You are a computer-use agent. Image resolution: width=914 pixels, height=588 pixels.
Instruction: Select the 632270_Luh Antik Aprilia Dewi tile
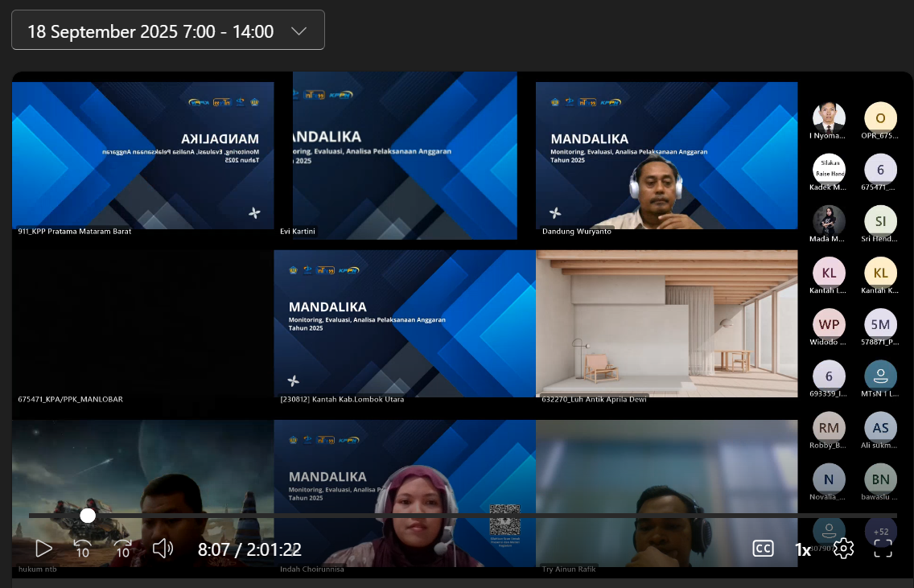tap(666, 323)
